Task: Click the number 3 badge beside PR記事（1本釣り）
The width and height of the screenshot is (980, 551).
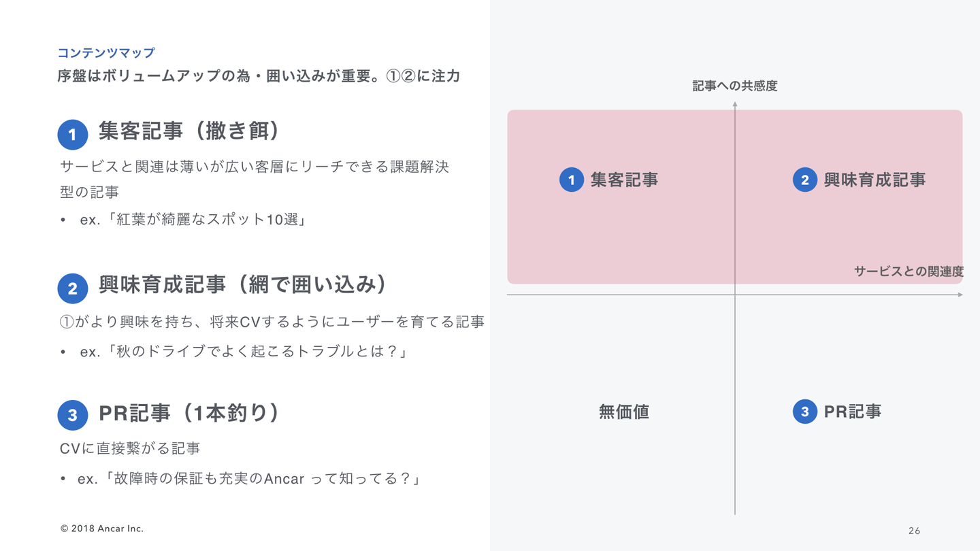Action: click(x=73, y=415)
